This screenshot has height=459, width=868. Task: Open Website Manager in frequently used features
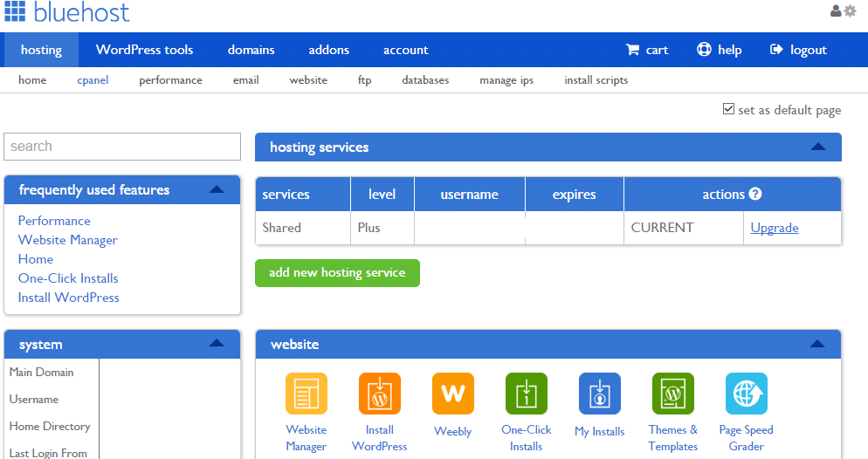(x=67, y=240)
